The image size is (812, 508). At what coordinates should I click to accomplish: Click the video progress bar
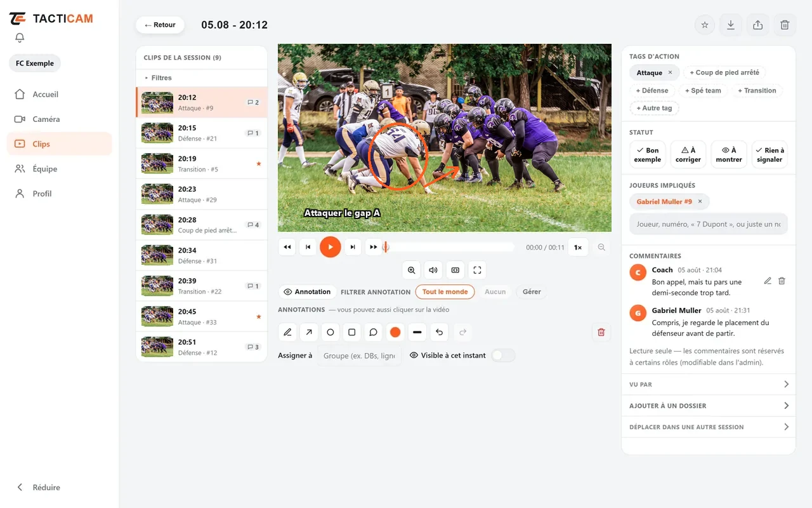click(449, 247)
